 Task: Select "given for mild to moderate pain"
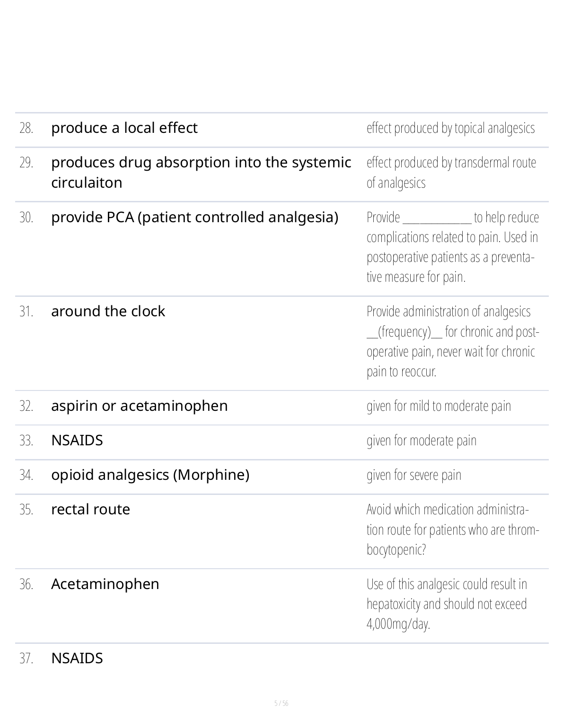click(439, 406)
